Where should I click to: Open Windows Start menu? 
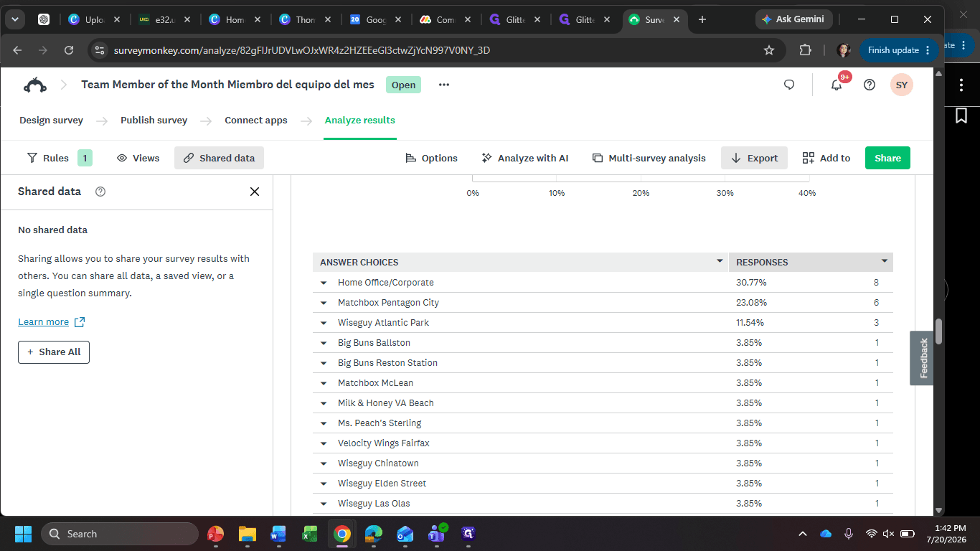[x=23, y=534]
